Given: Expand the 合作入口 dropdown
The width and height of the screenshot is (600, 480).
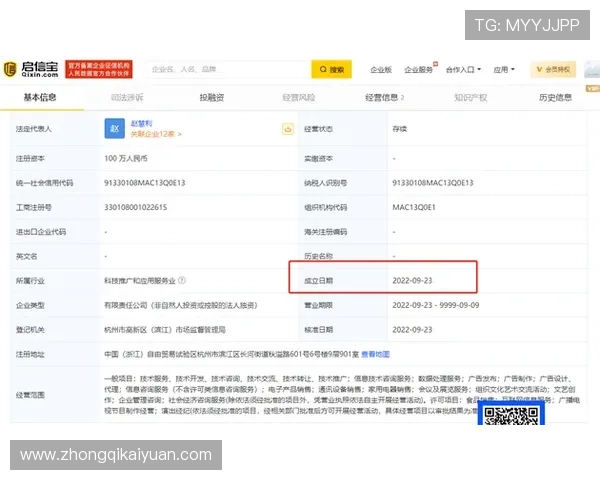Looking at the screenshot, I should point(463,70).
